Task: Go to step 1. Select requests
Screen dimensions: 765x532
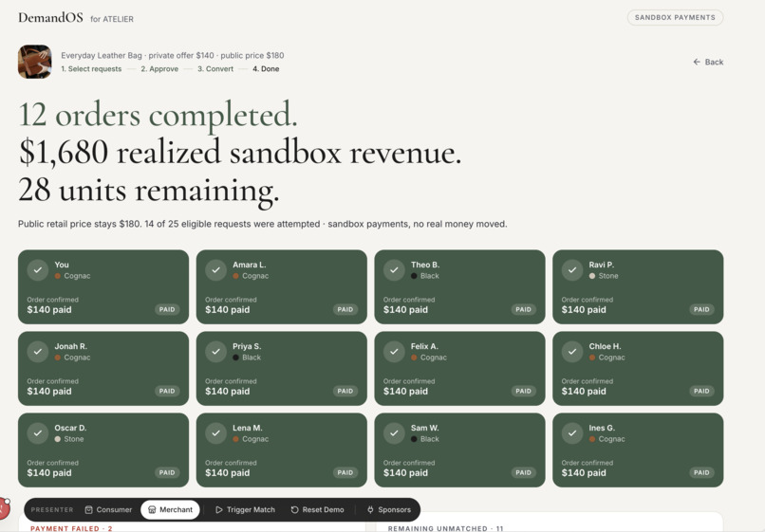Action: 91,69
